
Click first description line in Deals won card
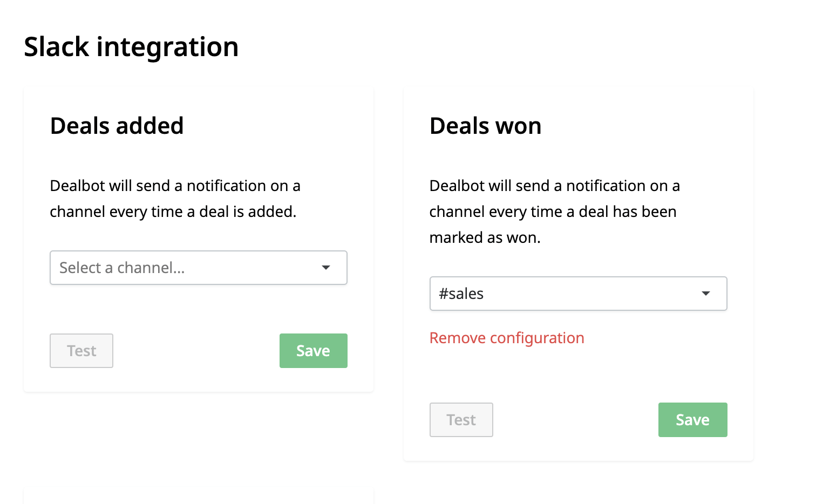554,186
